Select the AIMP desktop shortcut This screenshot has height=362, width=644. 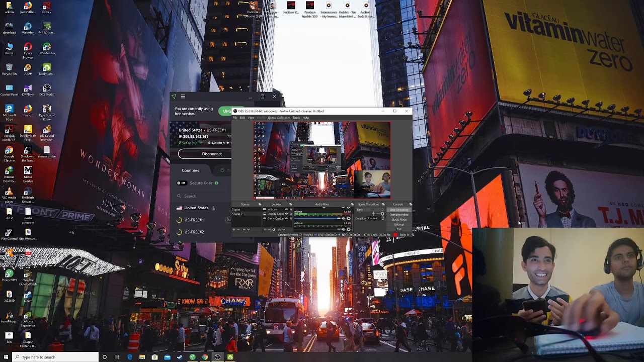click(28, 69)
